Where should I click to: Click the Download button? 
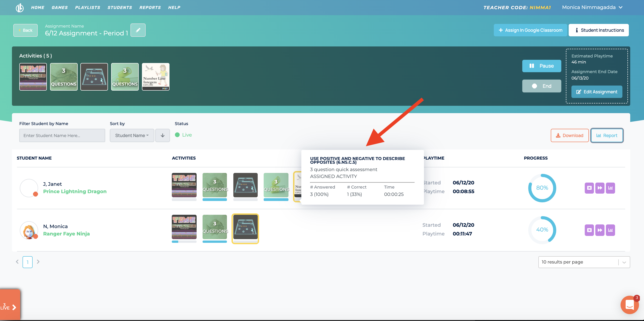click(569, 135)
